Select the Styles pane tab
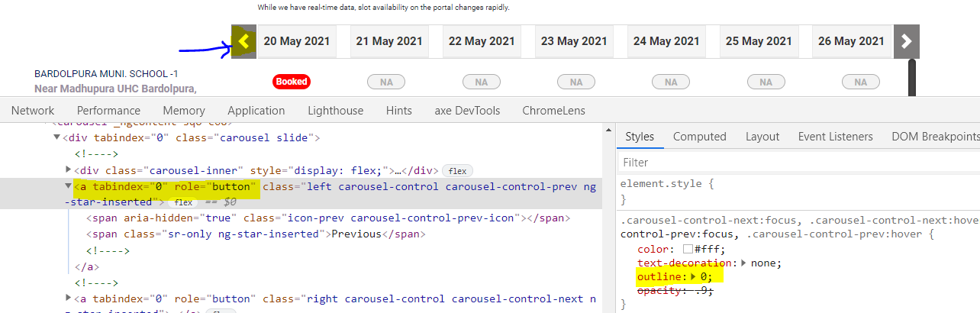The image size is (980, 313). [640, 137]
